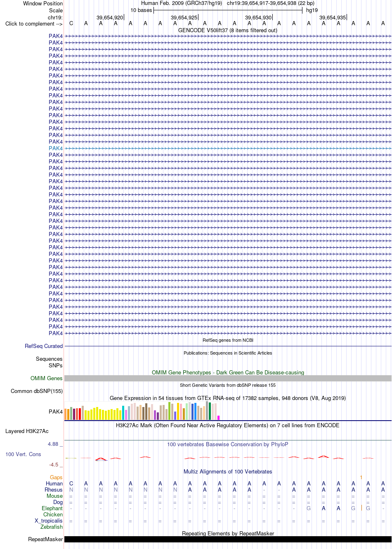The image size is (392, 549).
Task: Click the first orange bar in the GTEx chart
Action: tap(66, 414)
